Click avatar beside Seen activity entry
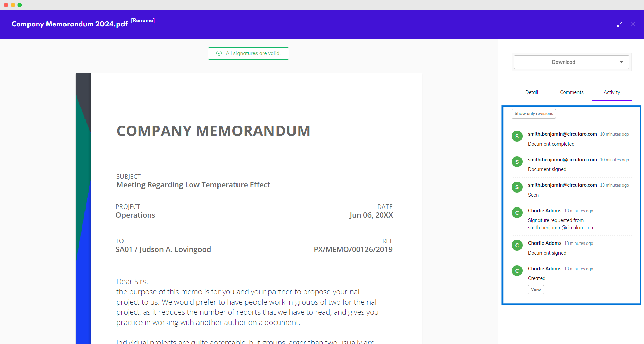Screen dimensions: 644x344 tap(517, 187)
